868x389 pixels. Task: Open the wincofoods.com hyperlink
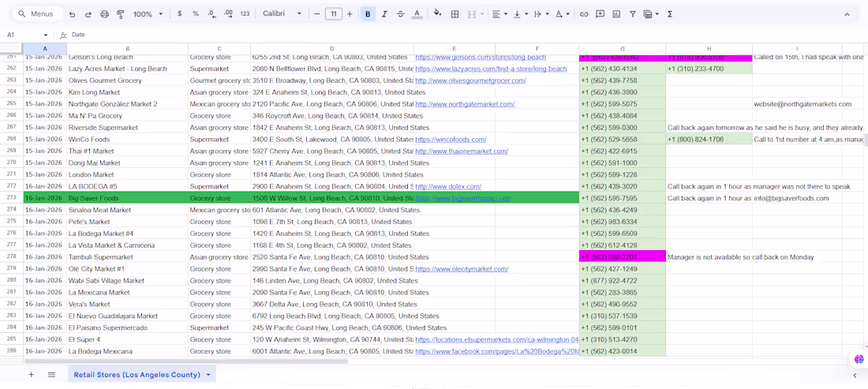coord(451,140)
